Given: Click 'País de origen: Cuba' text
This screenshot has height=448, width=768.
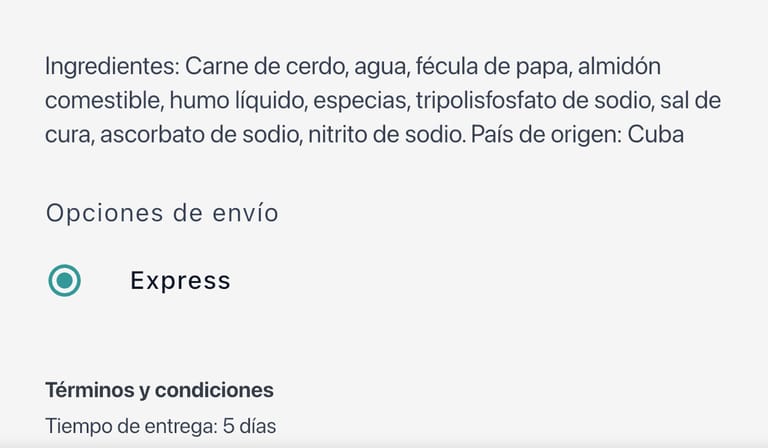Looking at the screenshot, I should click(x=577, y=134).
